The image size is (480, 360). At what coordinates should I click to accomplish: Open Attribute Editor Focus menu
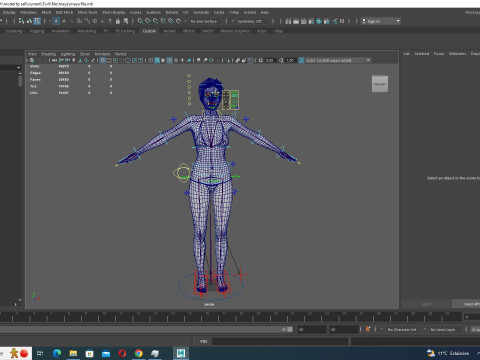point(439,54)
